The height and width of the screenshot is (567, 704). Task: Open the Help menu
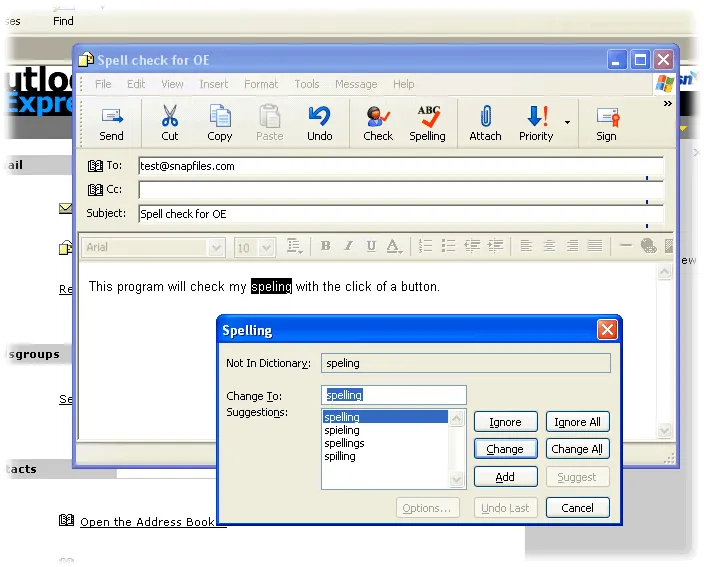(x=404, y=84)
